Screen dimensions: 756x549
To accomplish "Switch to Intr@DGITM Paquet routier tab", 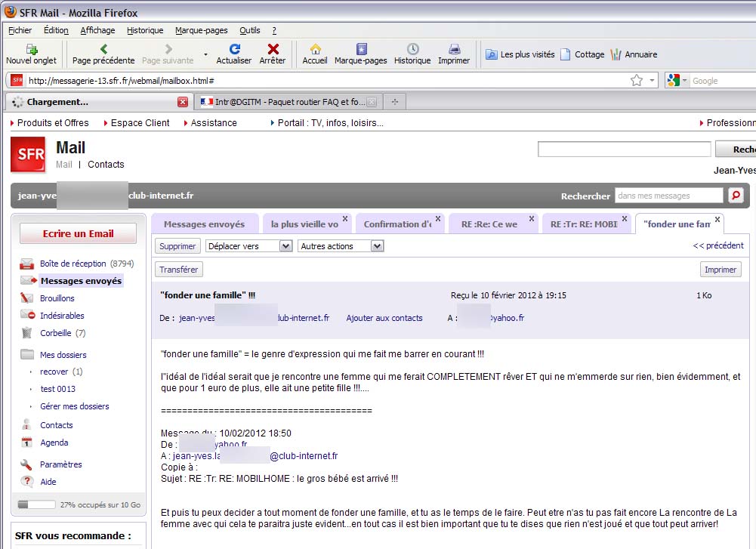I will tap(288, 102).
